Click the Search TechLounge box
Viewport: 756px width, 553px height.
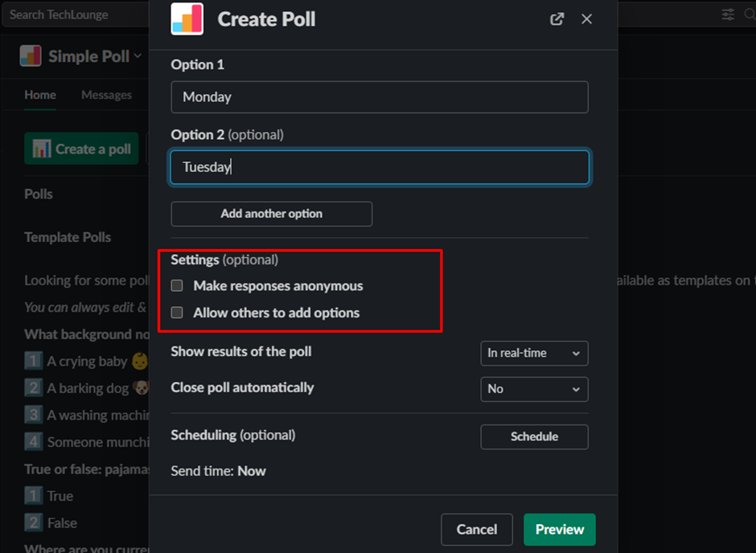click(x=77, y=15)
